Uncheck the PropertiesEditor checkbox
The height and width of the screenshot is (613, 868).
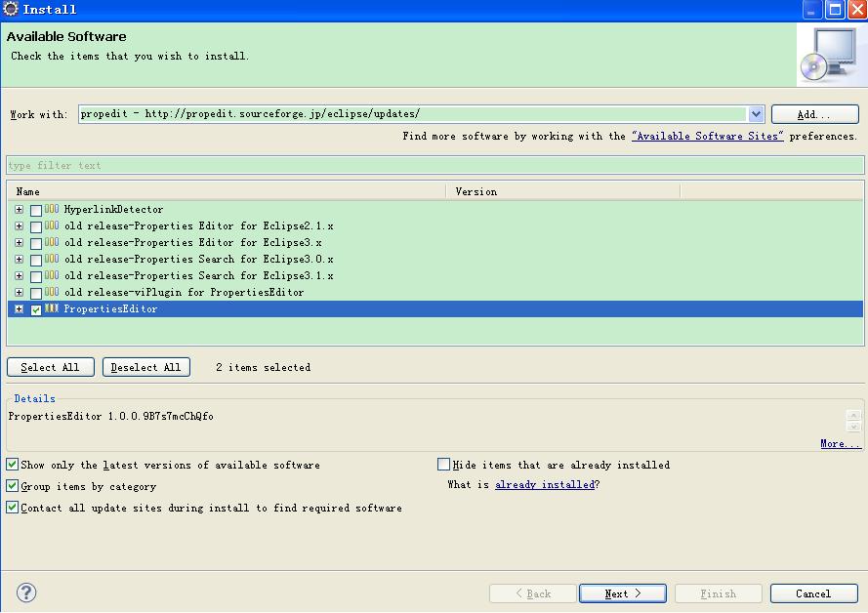[x=36, y=309]
